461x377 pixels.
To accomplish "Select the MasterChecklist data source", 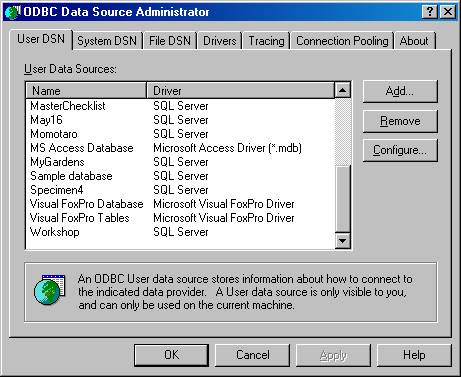I will coord(68,106).
